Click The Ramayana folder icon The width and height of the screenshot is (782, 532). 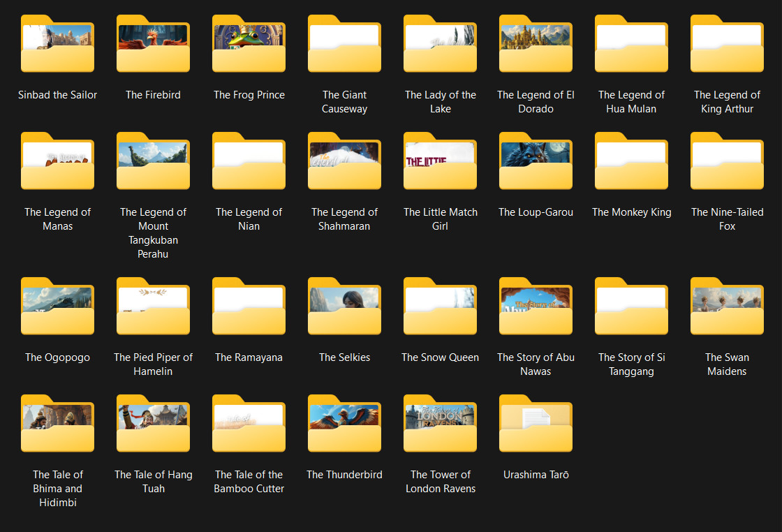(249, 306)
